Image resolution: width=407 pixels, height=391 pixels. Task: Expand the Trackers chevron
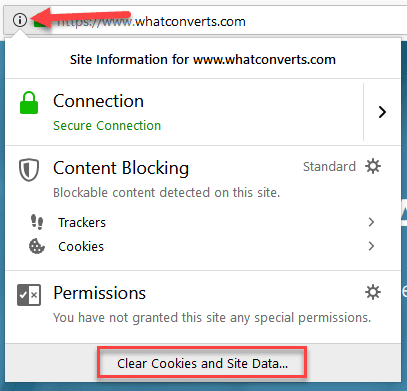click(371, 222)
